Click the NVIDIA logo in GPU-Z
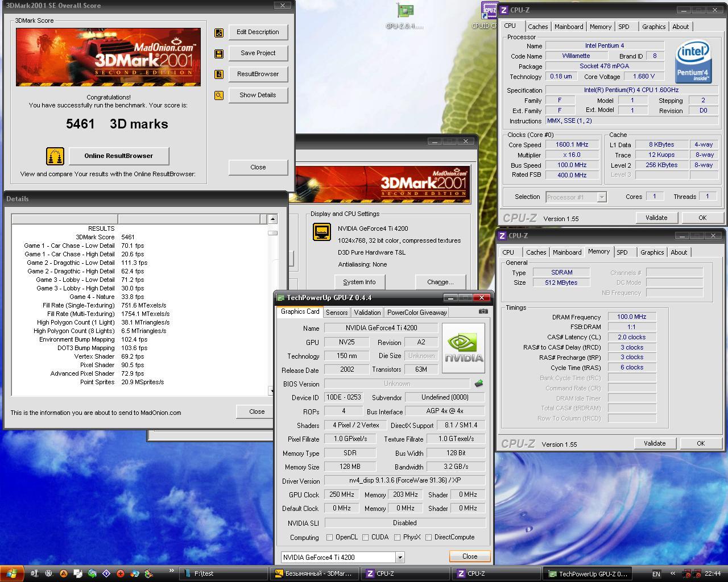Image resolution: width=728 pixels, height=582 pixels. 464,348
